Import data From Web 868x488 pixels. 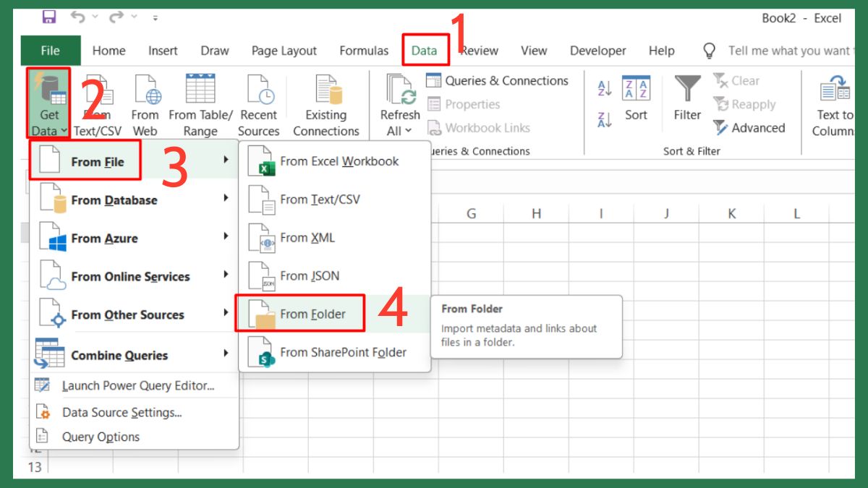pyautogui.click(x=145, y=105)
